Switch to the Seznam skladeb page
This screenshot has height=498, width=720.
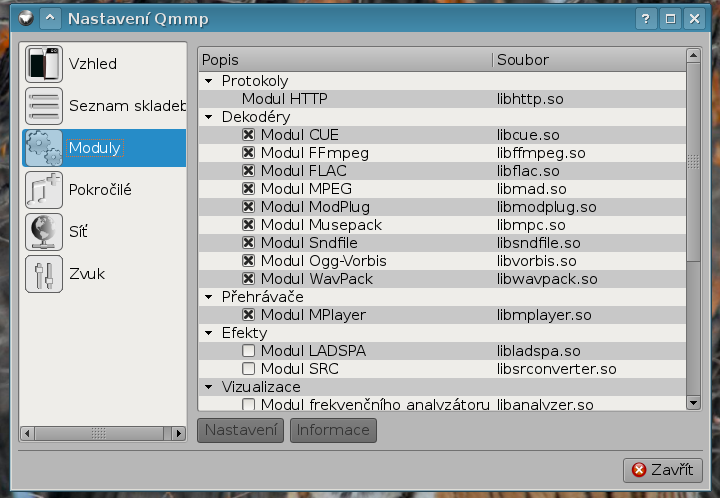pos(127,106)
